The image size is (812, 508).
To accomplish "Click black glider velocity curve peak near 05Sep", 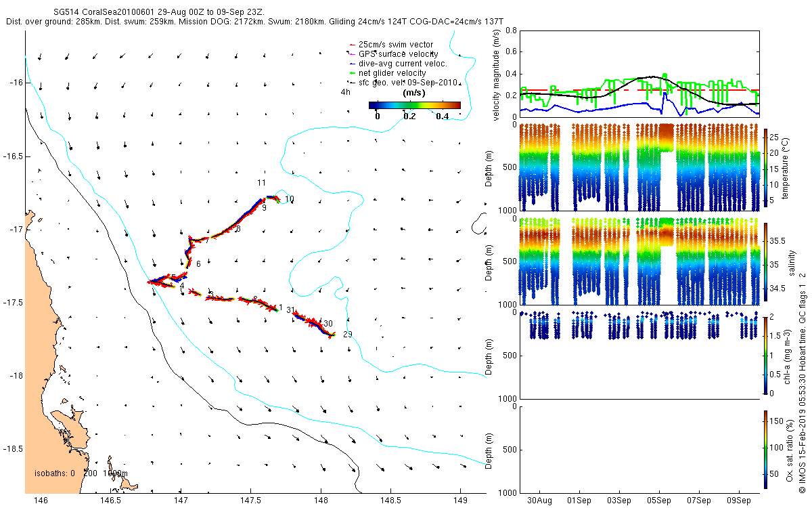I will click(x=651, y=77).
